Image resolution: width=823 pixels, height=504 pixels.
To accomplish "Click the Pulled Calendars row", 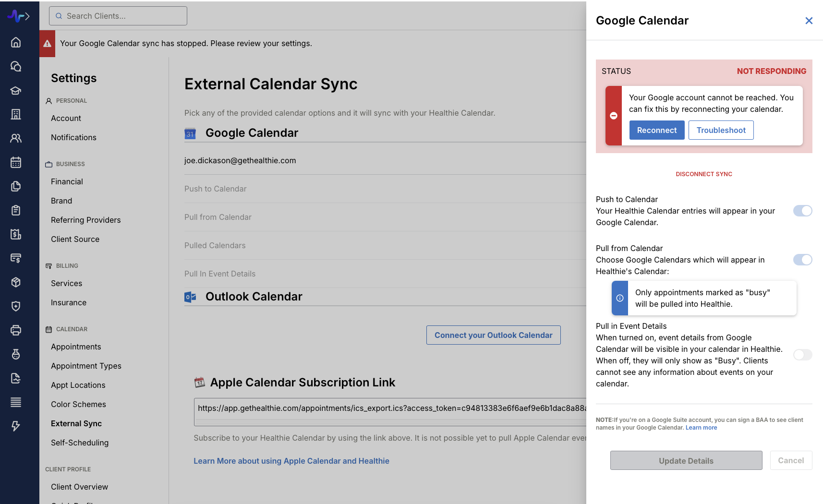I will (x=385, y=246).
